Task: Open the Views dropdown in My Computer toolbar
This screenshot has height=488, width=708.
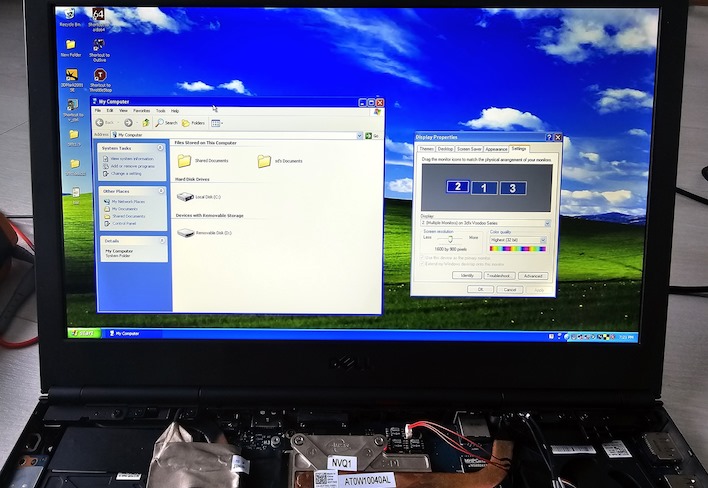Action: (x=217, y=123)
